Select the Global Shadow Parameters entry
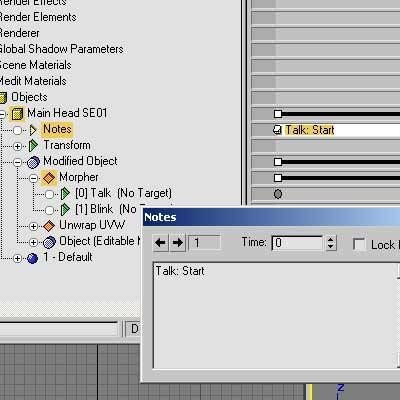Viewport: 400px width, 400px height. (61, 49)
